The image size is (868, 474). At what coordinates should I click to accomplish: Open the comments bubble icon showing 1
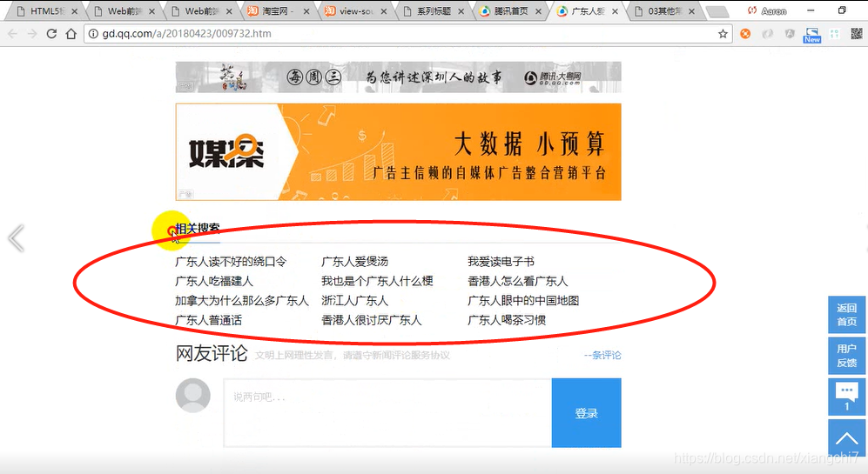click(846, 397)
